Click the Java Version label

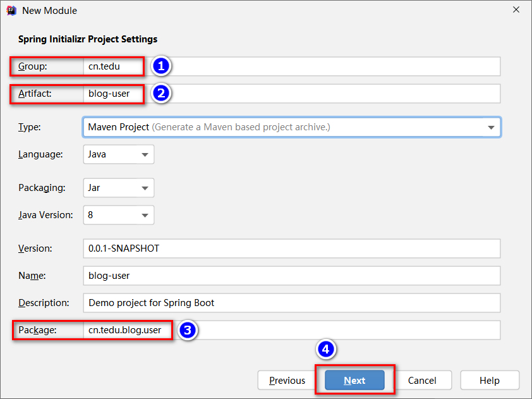tap(45, 215)
